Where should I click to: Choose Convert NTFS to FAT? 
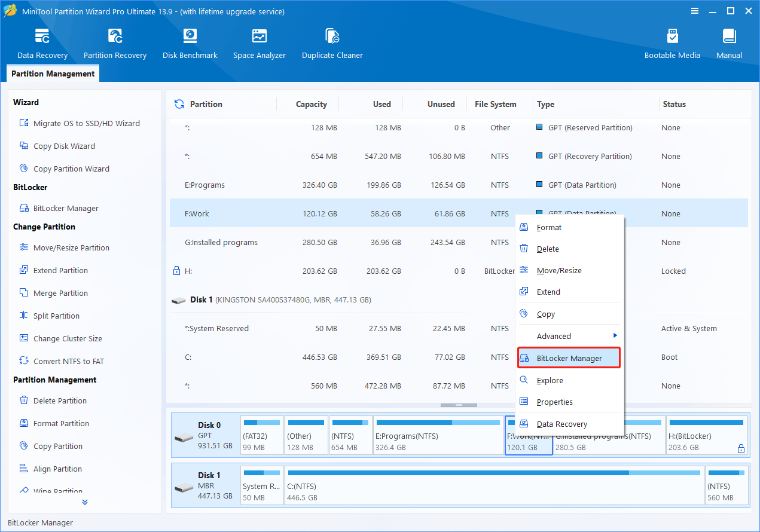coord(61,361)
